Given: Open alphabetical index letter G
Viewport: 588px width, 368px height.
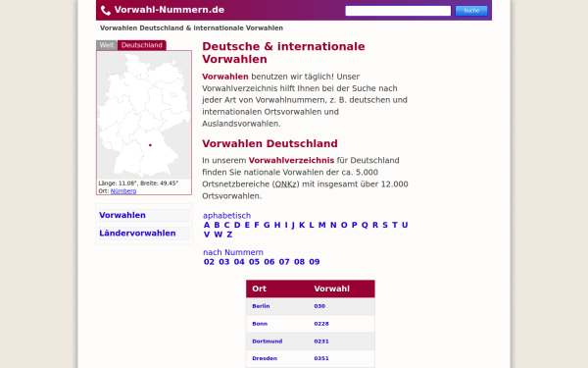Looking at the screenshot, I should 267,225.
